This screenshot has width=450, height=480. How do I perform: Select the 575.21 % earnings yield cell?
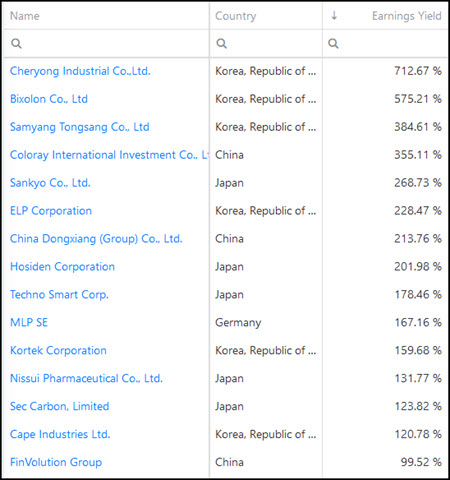(418, 99)
